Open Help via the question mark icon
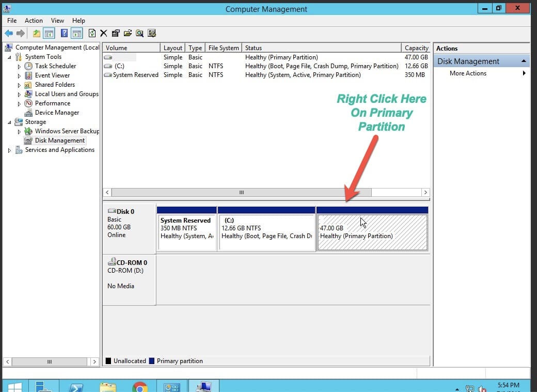 pyautogui.click(x=65, y=34)
